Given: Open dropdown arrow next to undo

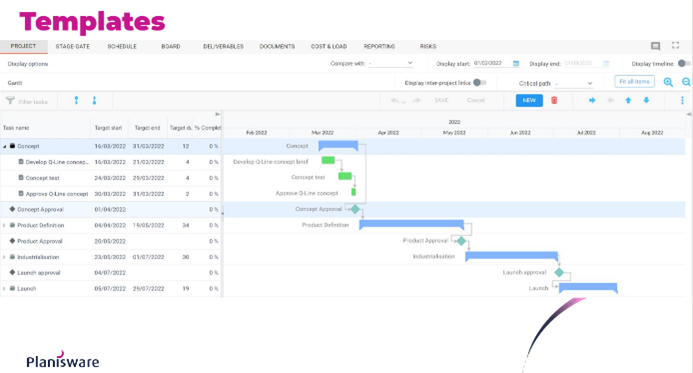Looking at the screenshot, I should (403, 102).
